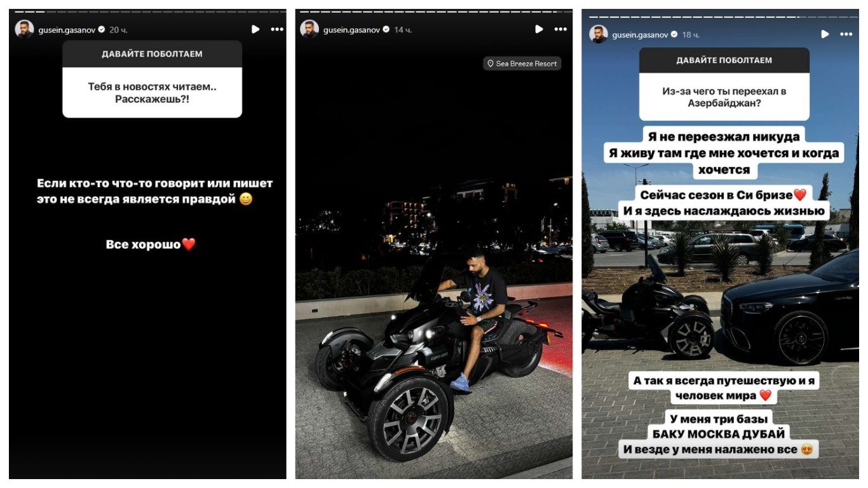Click the 'Из-за чего ты переехал' question sticker

pyautogui.click(x=724, y=85)
